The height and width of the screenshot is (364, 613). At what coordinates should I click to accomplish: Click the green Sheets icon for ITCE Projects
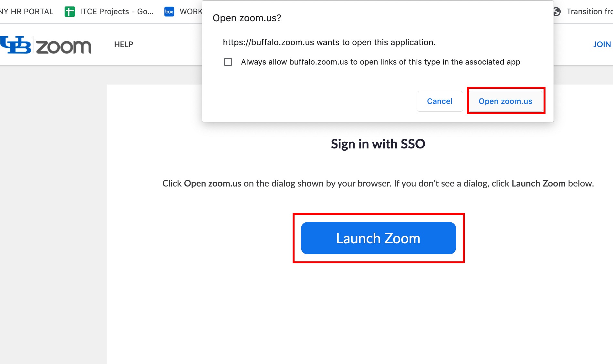70,12
